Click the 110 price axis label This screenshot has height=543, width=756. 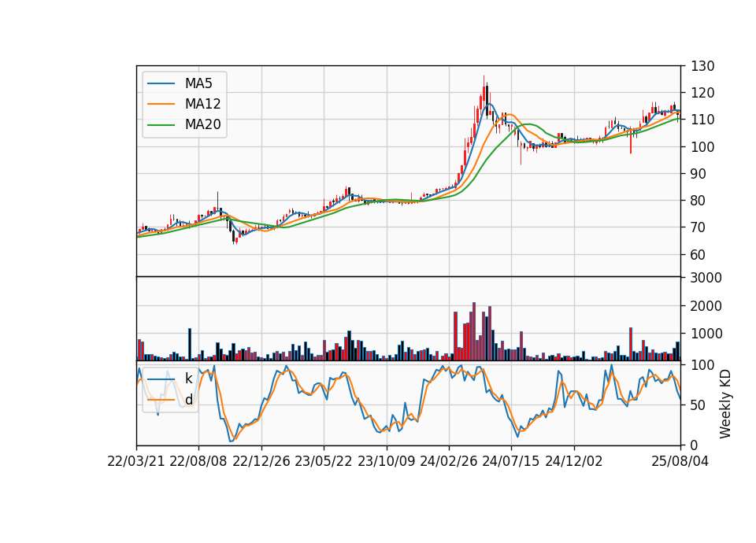point(702,120)
